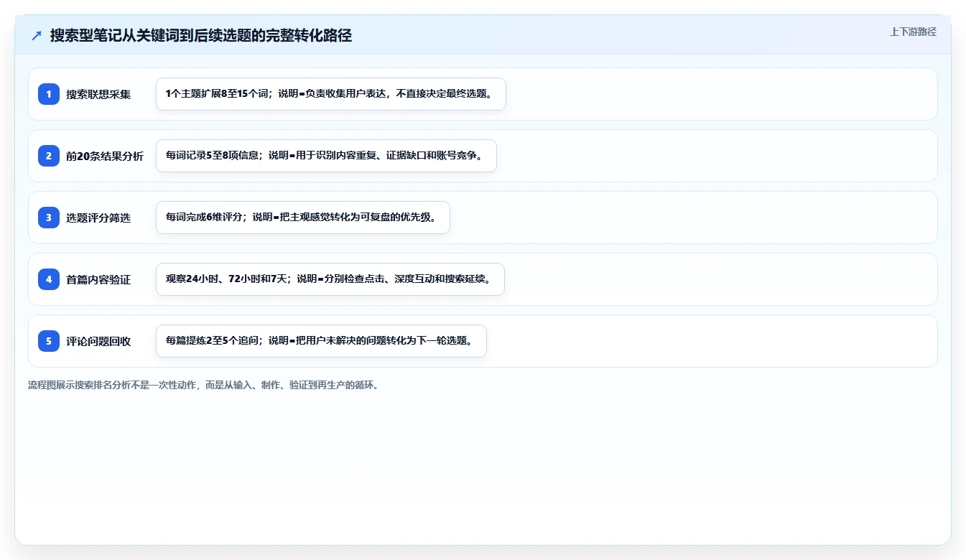Select the 评论问题回收 step label
The width and height of the screenshot is (966, 560).
[98, 341]
